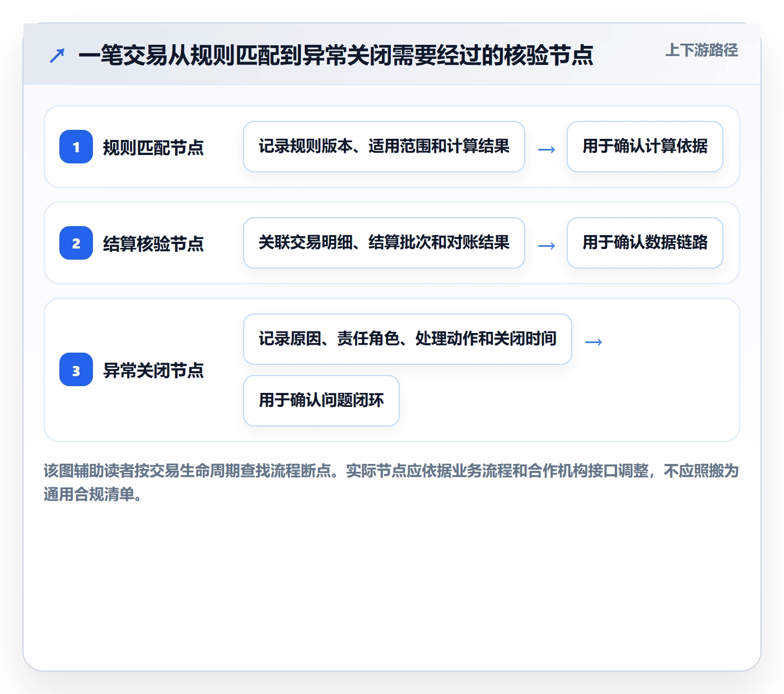Click the 异常关闭节点 label
Viewport: 784px width, 694px height.
[153, 370]
